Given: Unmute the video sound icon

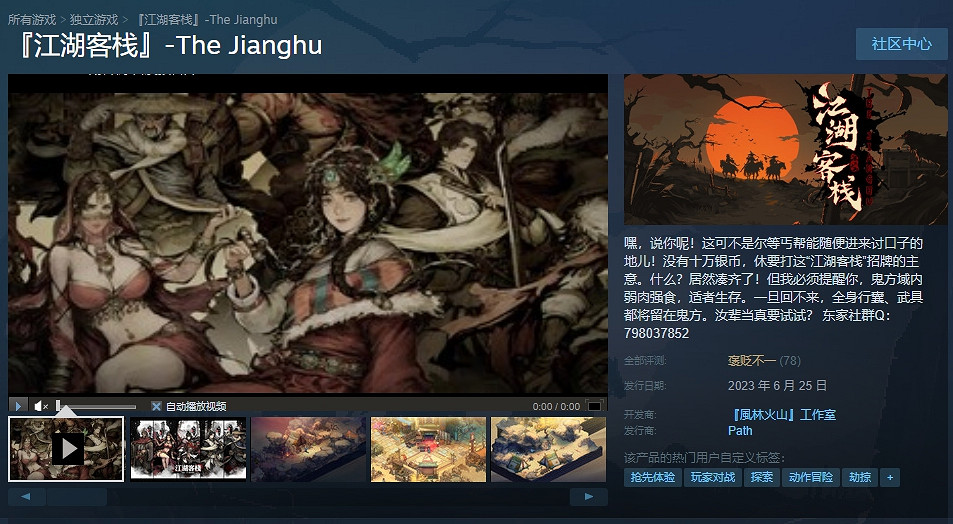Looking at the screenshot, I should (41, 406).
